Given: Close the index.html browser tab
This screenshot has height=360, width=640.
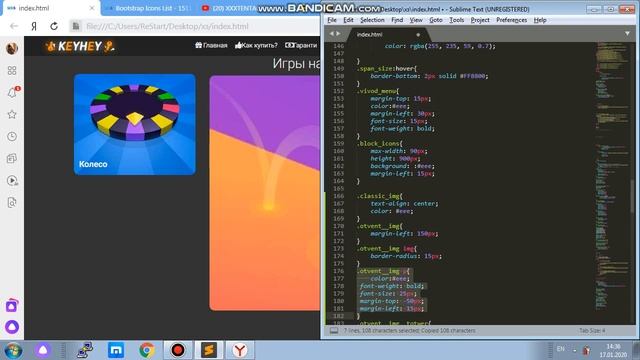Looking at the screenshot, I should [x=92, y=8].
